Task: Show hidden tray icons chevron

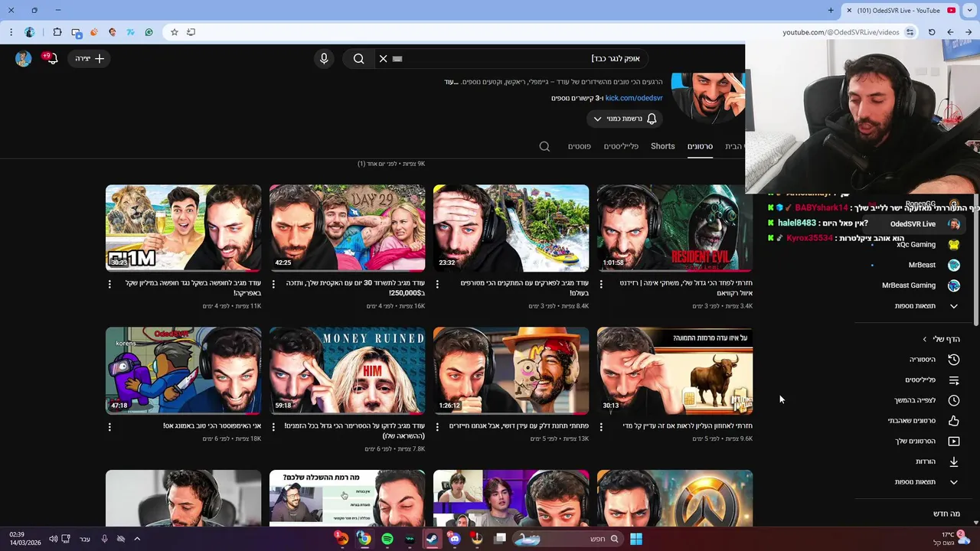Action: pos(137,539)
